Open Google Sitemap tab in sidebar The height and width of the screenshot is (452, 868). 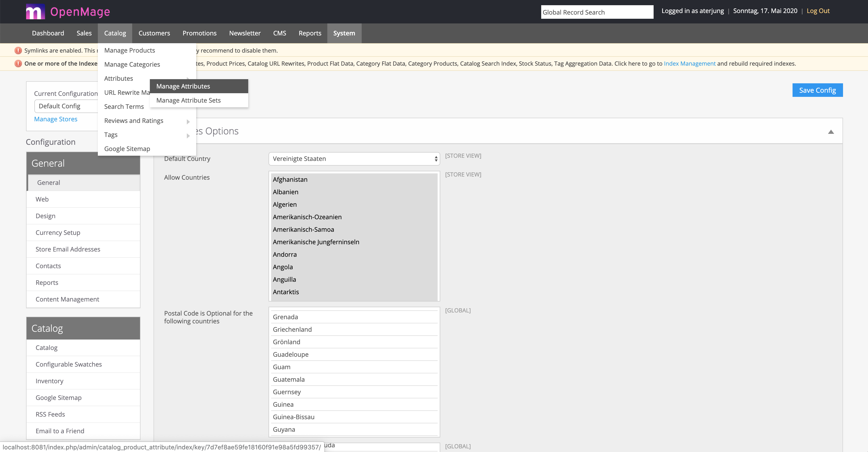pyautogui.click(x=83, y=398)
